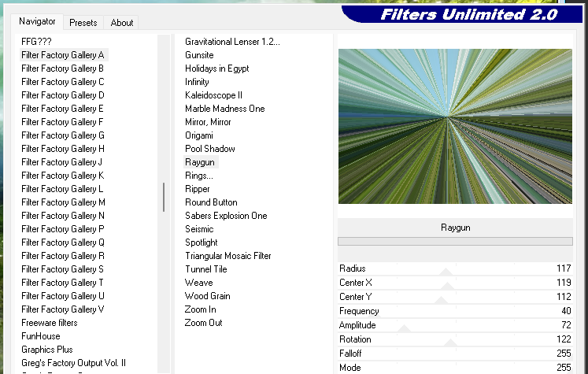Choose the Wood Grain filter
588x374 pixels.
(207, 296)
